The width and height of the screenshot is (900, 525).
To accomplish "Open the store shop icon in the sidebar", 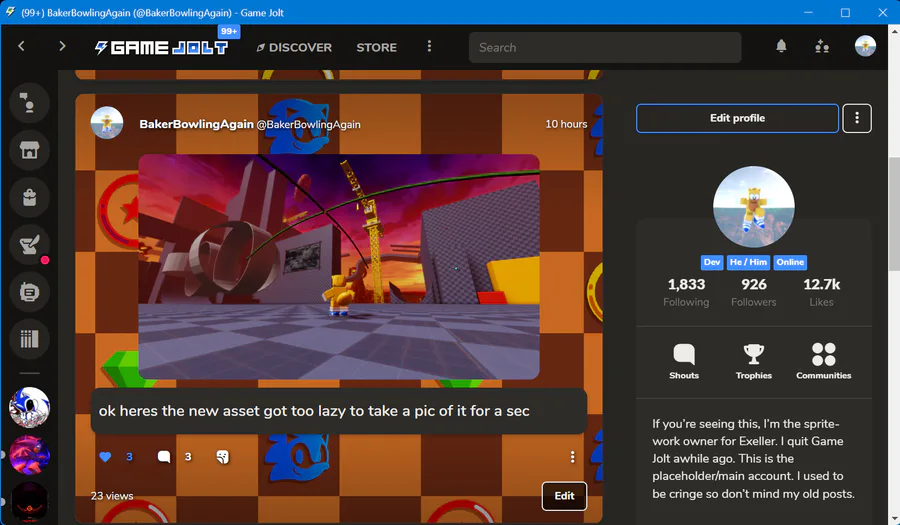I will tap(29, 150).
